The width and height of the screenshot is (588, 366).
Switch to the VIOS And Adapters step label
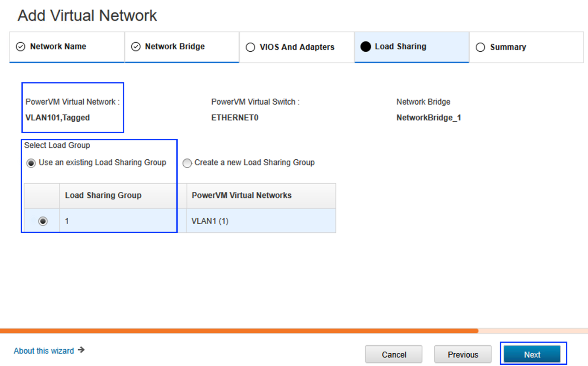(297, 47)
